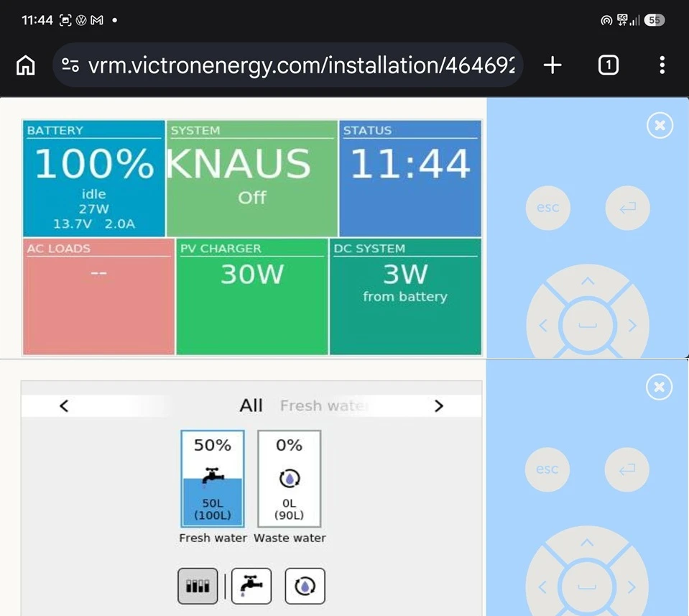The width and height of the screenshot is (689, 616).
Task: Open the tab switcher showing 1 tab
Action: point(608,65)
